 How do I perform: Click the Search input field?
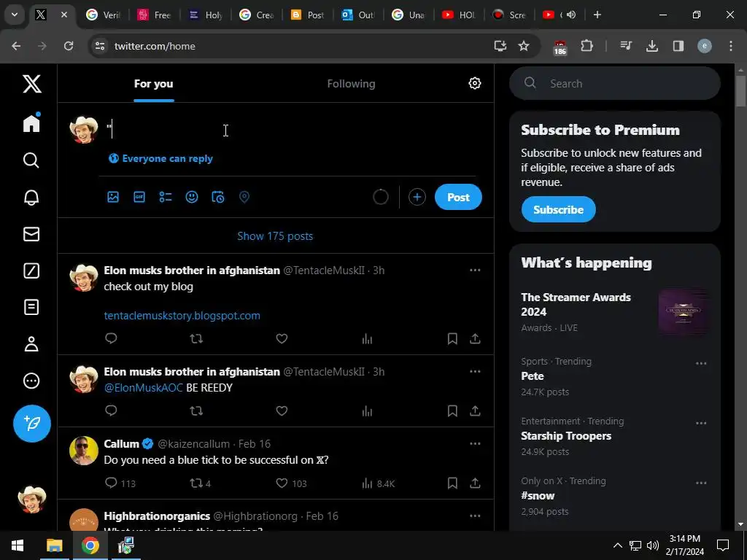(614, 83)
